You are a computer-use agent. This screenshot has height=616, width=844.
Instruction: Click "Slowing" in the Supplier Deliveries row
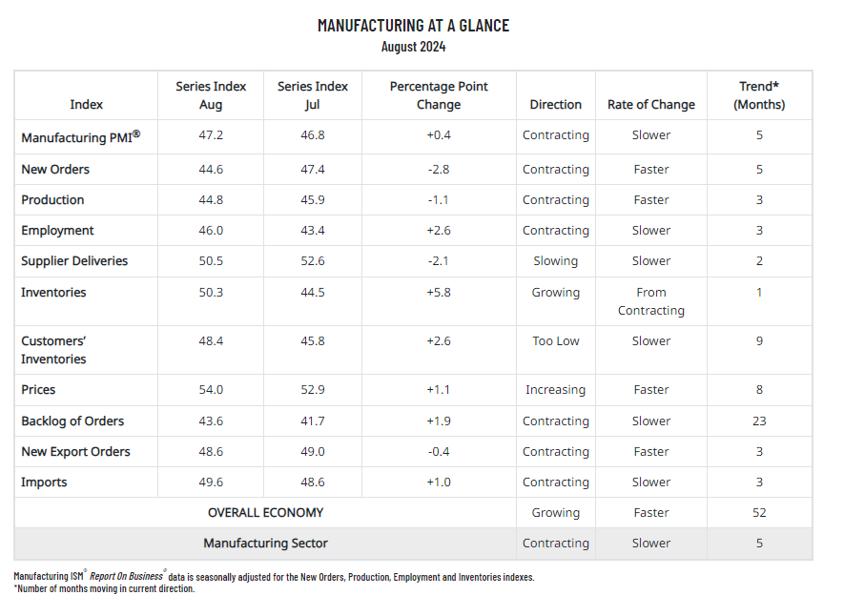coord(555,261)
